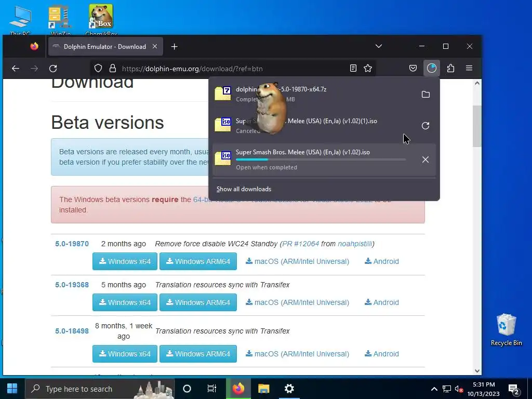
Task: Download 5.0-18498 Android build
Action: click(x=382, y=354)
